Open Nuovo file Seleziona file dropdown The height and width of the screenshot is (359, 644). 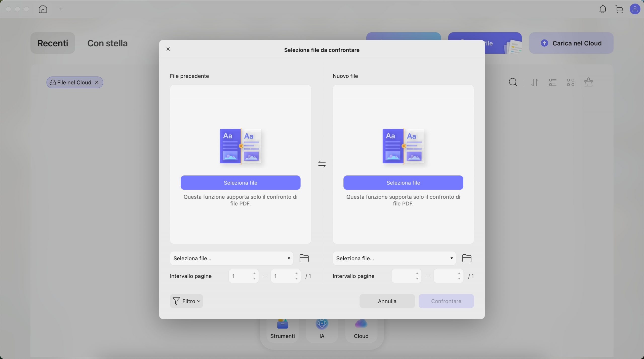point(394,258)
